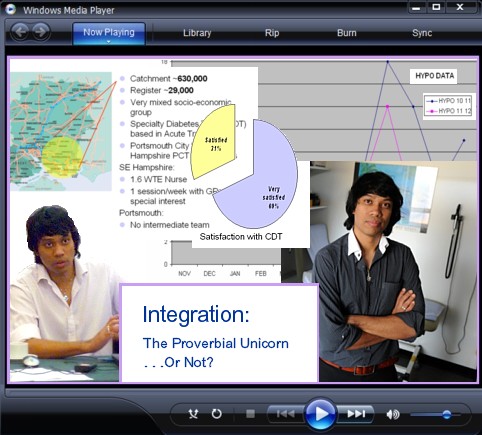
Task: Click the 'Register ~29,000' bullet text
Action: tap(162, 90)
